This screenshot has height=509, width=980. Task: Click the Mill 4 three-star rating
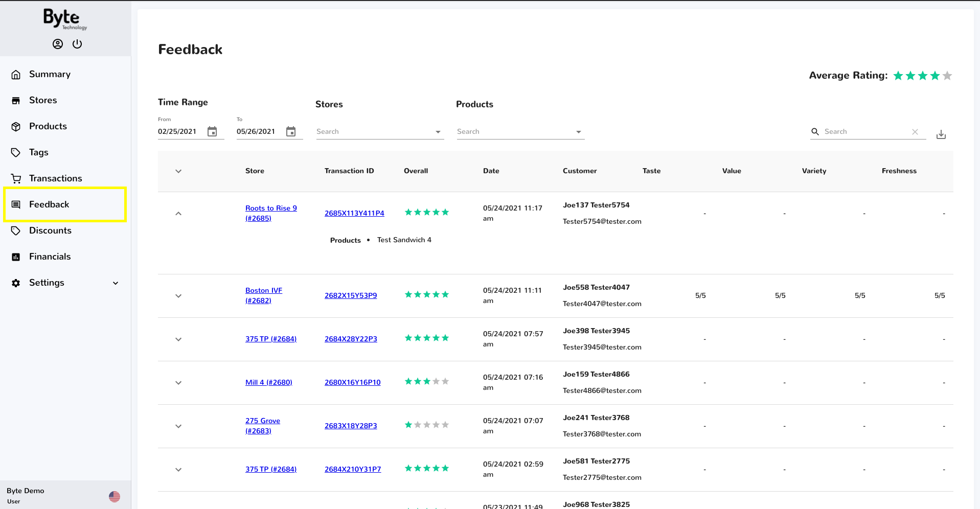point(427,382)
